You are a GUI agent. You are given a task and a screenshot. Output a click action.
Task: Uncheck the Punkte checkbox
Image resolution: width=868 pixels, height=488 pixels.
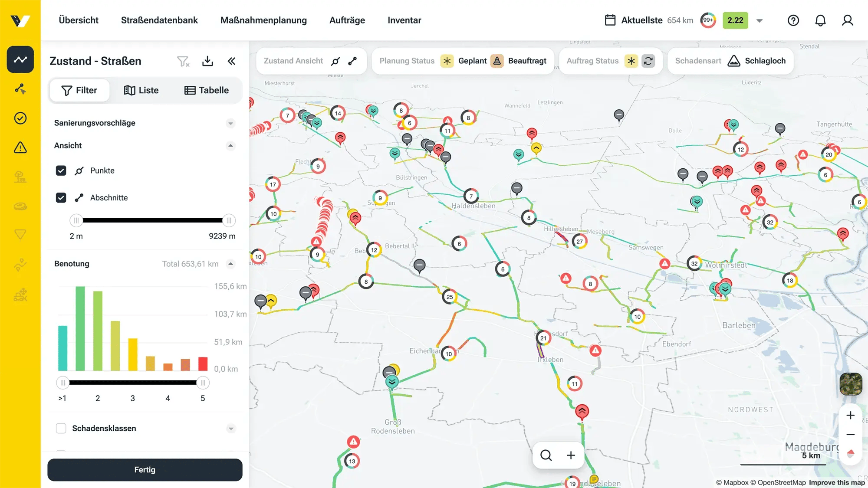pyautogui.click(x=61, y=170)
